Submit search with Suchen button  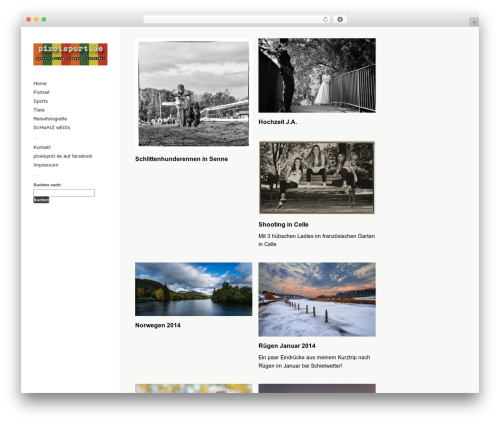(x=41, y=200)
